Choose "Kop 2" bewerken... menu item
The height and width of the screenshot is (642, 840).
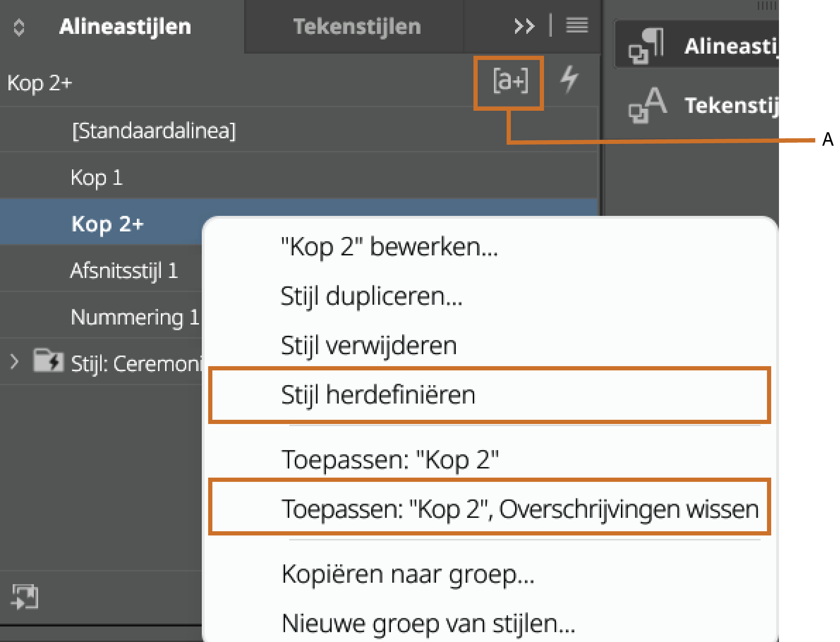[389, 247]
